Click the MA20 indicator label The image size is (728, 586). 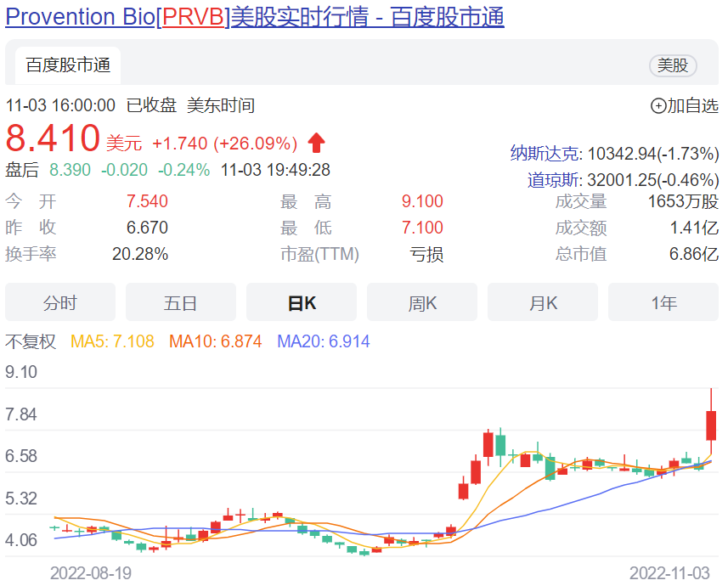(x=324, y=341)
